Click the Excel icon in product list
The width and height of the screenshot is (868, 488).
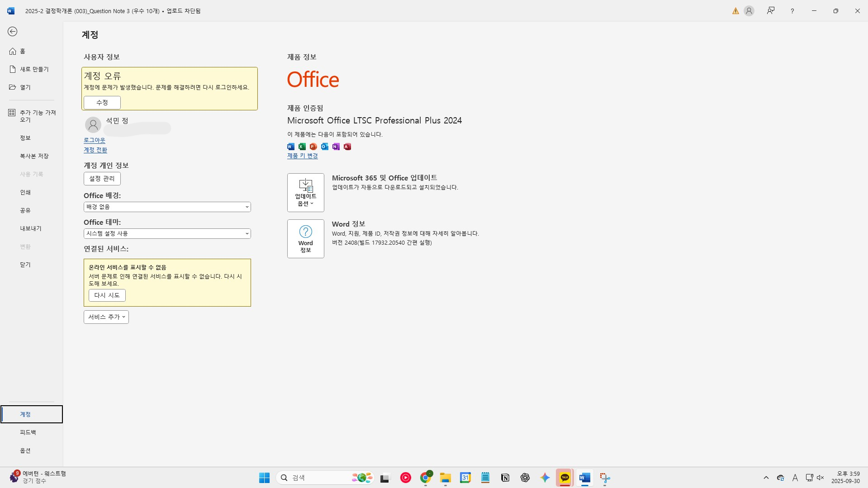tap(302, 147)
